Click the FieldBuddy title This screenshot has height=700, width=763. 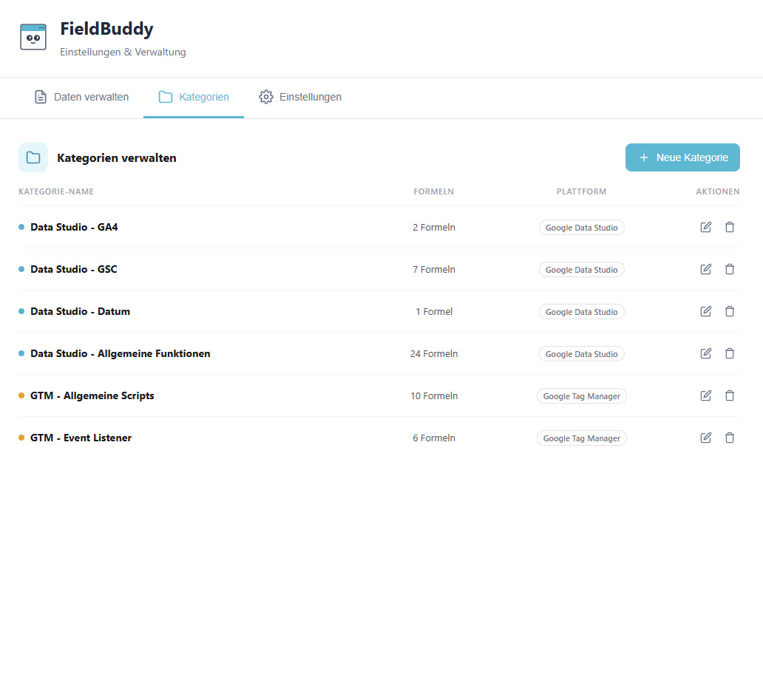pyautogui.click(x=106, y=29)
